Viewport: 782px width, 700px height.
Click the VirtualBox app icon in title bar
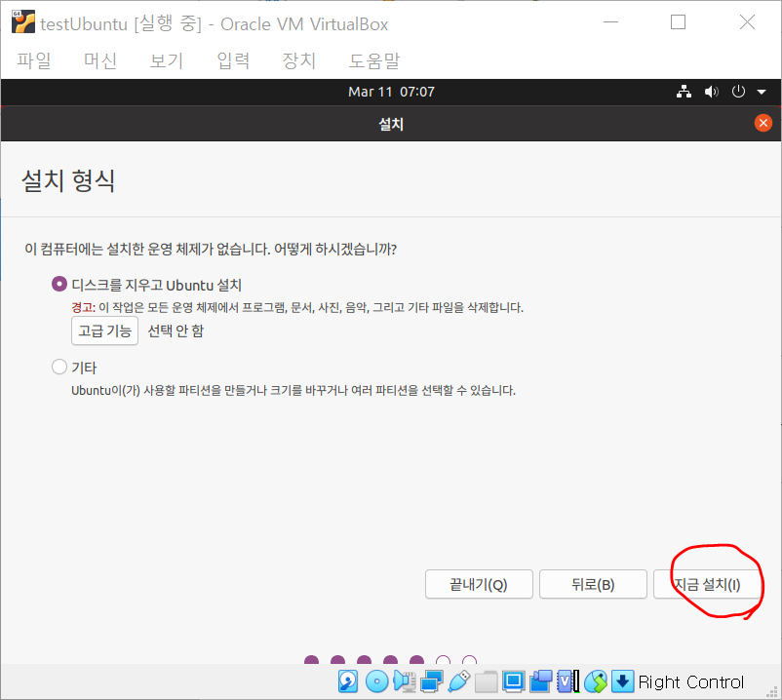[23, 22]
